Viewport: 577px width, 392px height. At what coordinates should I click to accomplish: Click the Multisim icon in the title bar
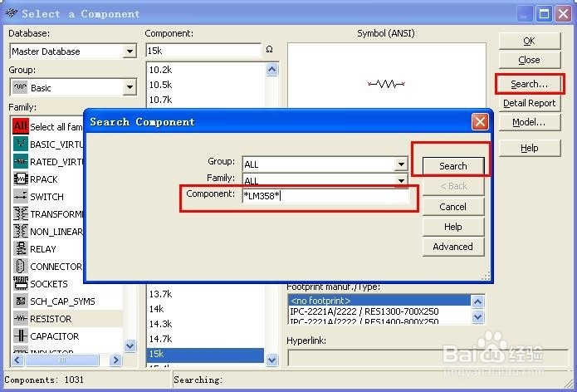12,13
